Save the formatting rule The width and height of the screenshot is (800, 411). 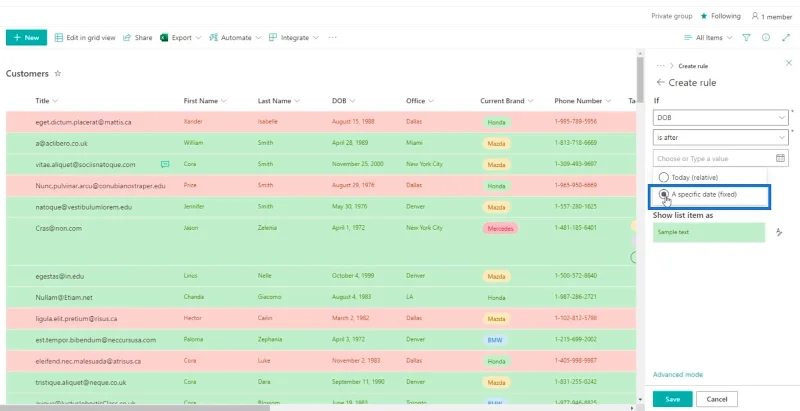pyautogui.click(x=672, y=399)
